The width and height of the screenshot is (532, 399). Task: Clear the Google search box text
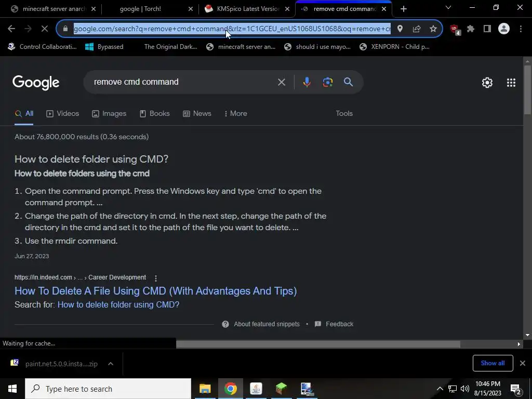coord(282,82)
